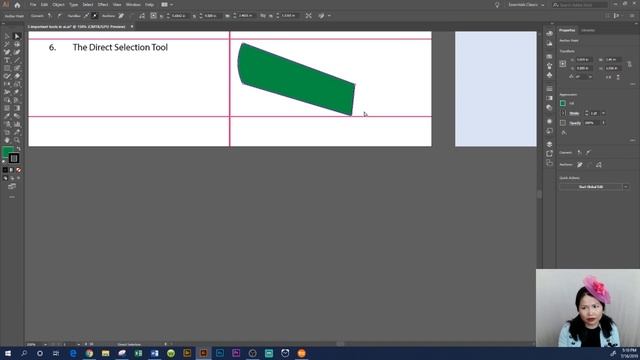Switch paint mode to solid Color in toolbar
The image size is (640, 360).
click(5, 170)
